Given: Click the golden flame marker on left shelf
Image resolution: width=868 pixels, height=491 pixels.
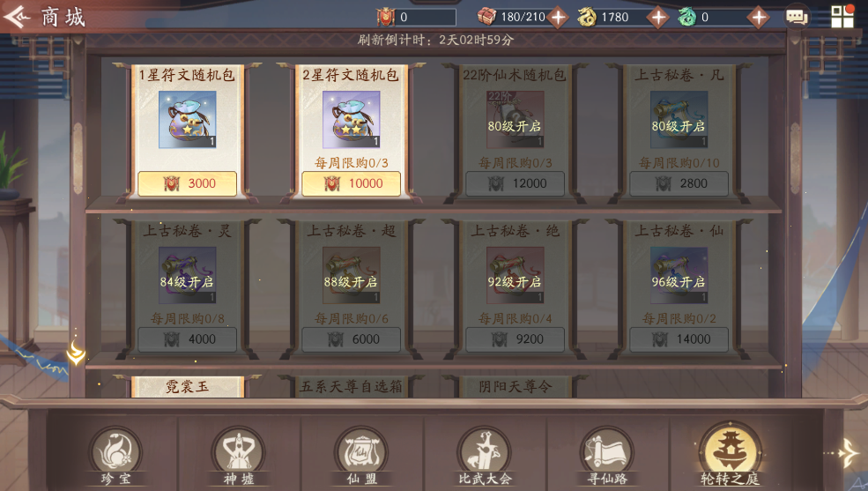Looking at the screenshot, I should (76, 353).
